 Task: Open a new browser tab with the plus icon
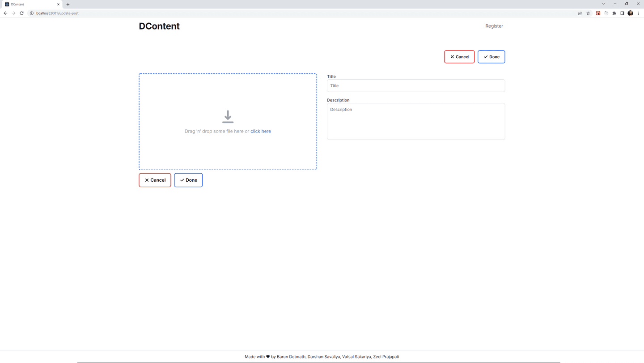coord(68,4)
